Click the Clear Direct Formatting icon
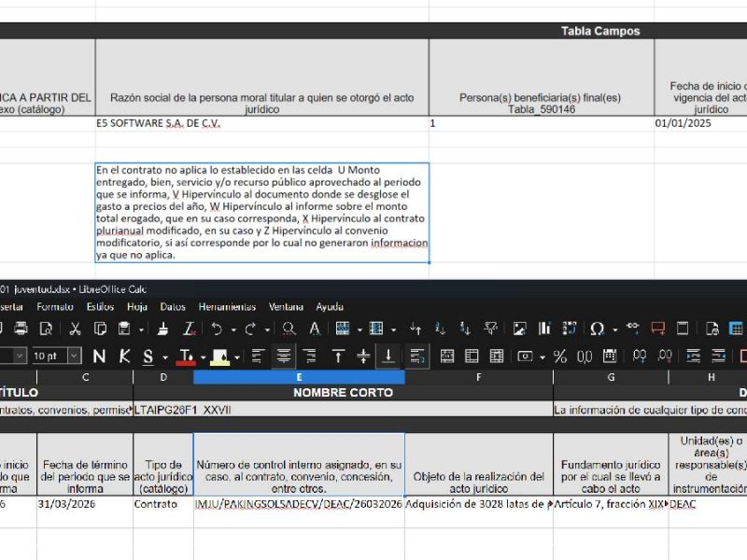Screen dimensions: 747x560 click(x=190, y=329)
